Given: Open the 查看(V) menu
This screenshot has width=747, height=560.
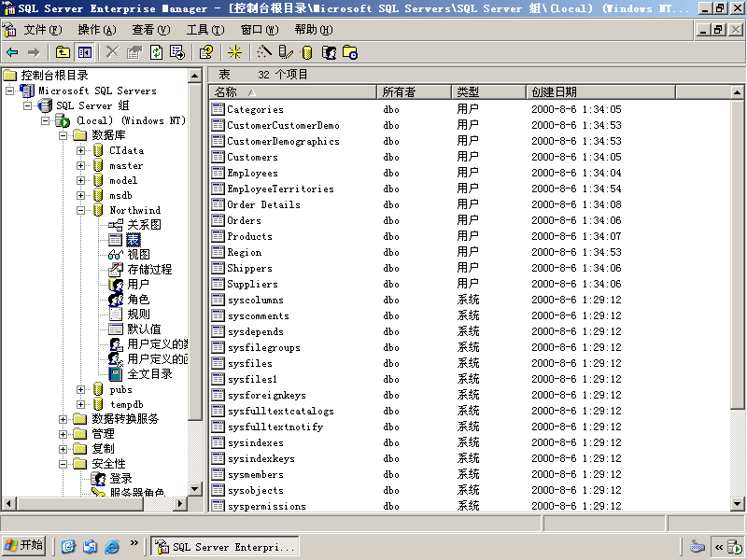Looking at the screenshot, I should pos(151,30).
